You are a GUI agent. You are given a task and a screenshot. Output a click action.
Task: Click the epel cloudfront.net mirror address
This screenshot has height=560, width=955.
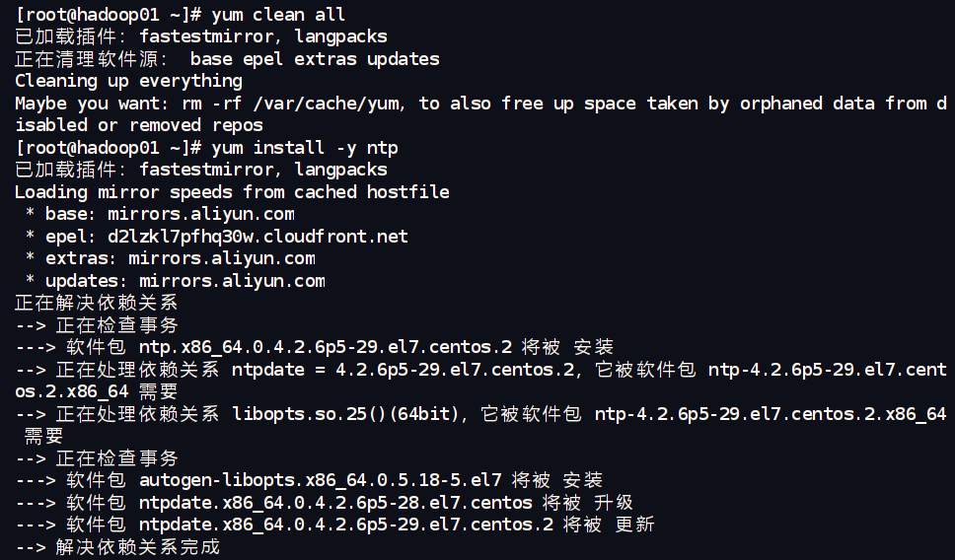(x=257, y=237)
